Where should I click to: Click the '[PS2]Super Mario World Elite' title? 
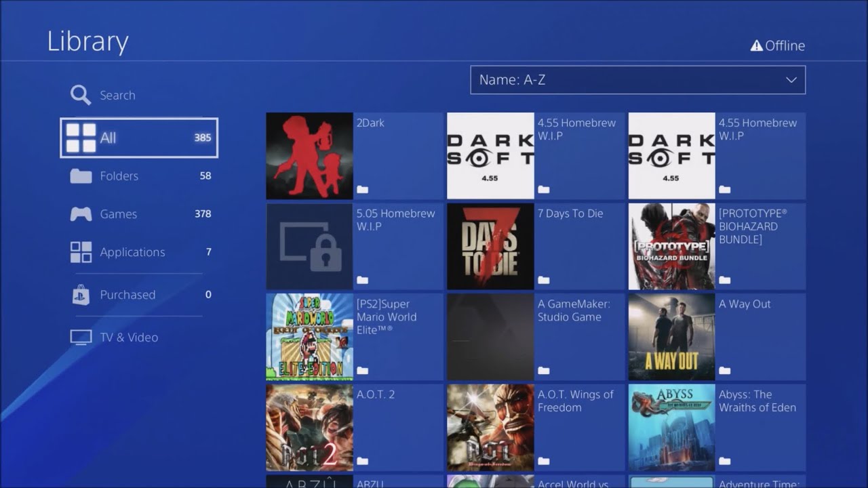(387, 317)
